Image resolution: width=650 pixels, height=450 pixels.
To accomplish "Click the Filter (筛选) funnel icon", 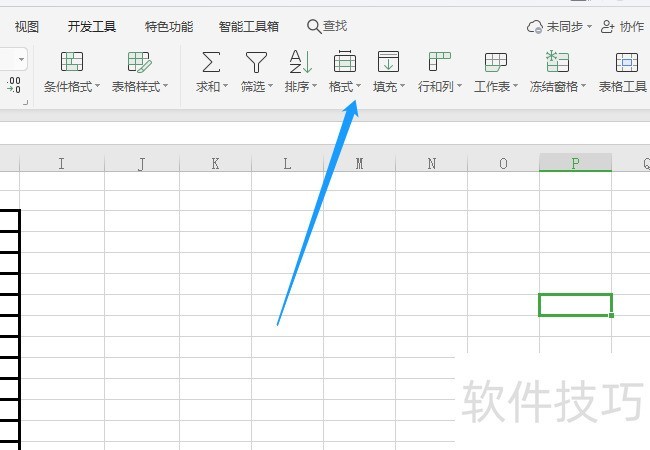I will (x=256, y=62).
